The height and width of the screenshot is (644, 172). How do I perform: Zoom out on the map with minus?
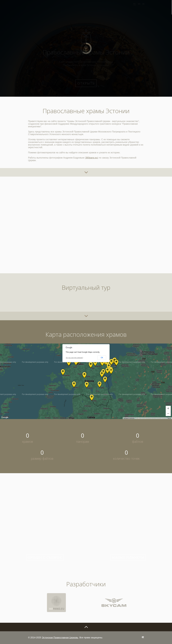point(168,414)
